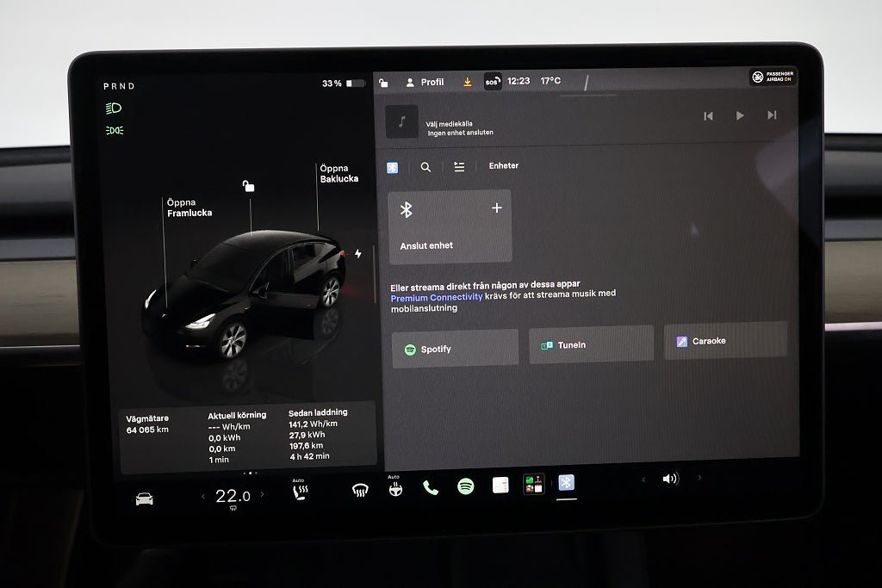The height and width of the screenshot is (588, 882).
Task: Open the white calendar app icon
Action: tap(500, 485)
